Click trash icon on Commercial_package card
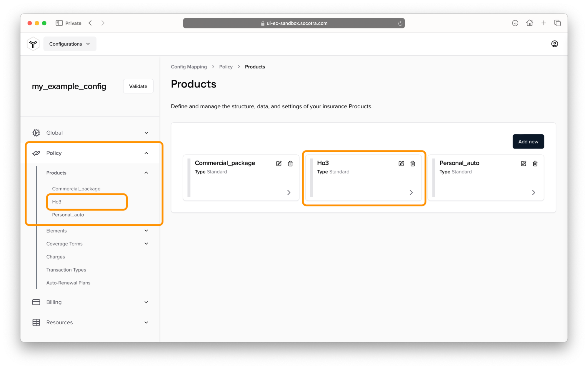Screen dimensions: 588x369 click(290, 163)
